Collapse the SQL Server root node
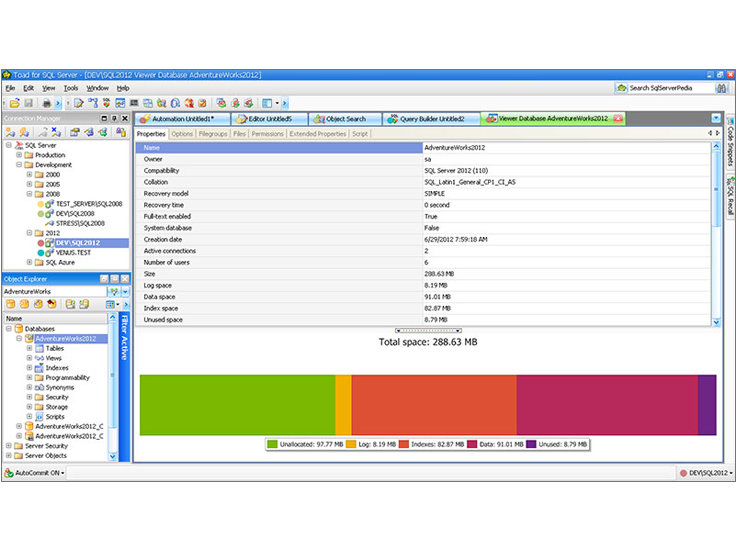This screenshot has height=550, width=736. pos(8,145)
